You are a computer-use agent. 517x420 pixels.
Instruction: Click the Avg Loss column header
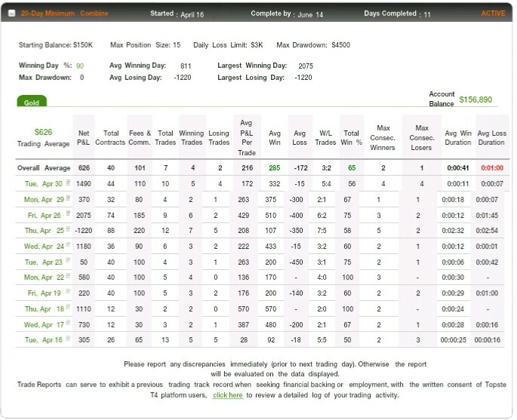(x=300, y=138)
